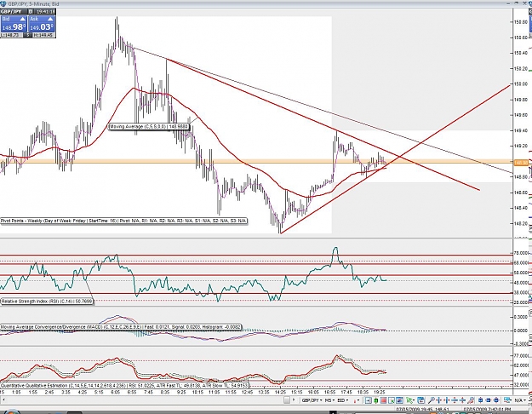Click the second horizontal zoom arrows icon
This screenshot has height=414, width=532.
click(x=447, y=400)
